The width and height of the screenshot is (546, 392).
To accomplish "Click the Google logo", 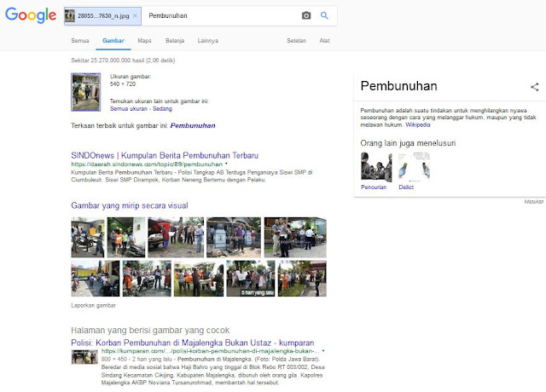I will coord(31,15).
